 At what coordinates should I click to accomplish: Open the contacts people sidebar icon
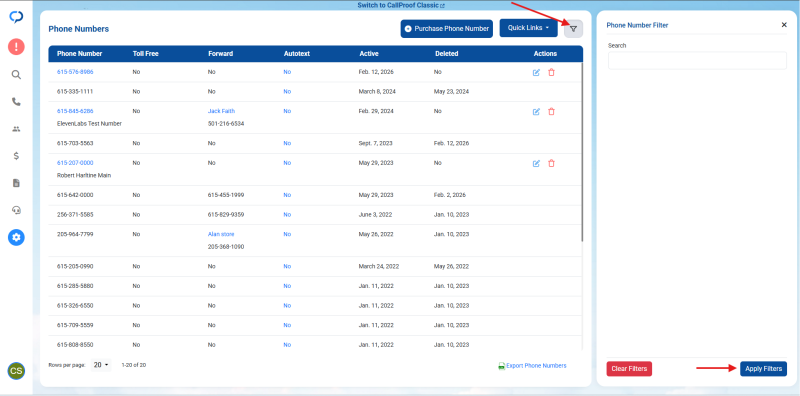[16, 129]
